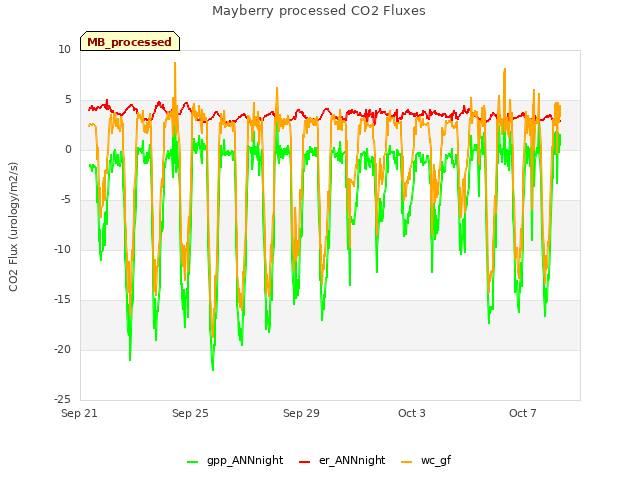640x480 pixels.
Task: Click the red er_ANNnight legend swatch
Action: [304, 462]
